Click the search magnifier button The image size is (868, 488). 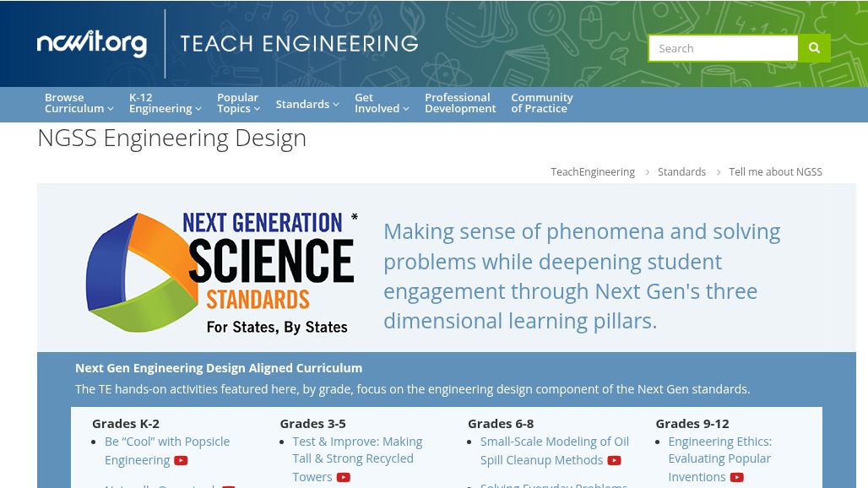814,48
